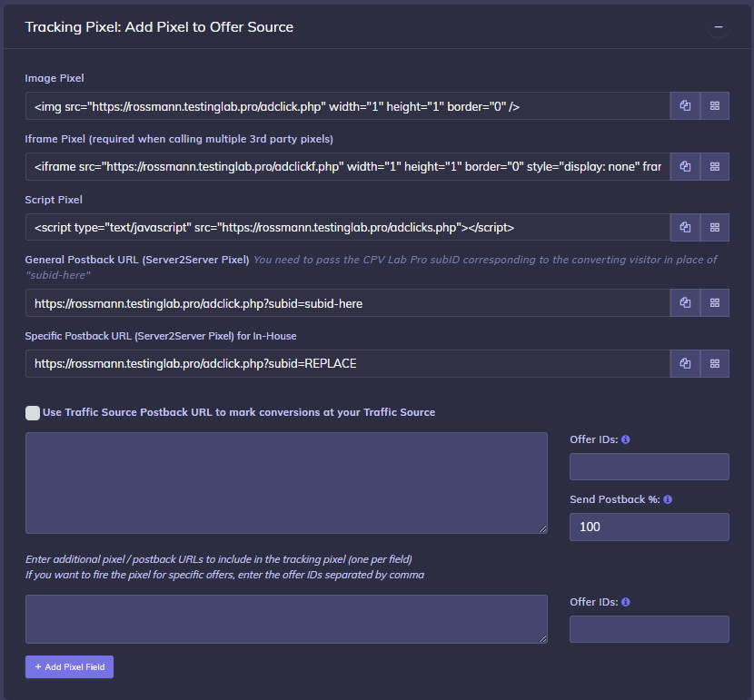Click the Offer IDs field above Send Postback %
Viewport: 754px width, 700px height.
pyautogui.click(x=650, y=467)
